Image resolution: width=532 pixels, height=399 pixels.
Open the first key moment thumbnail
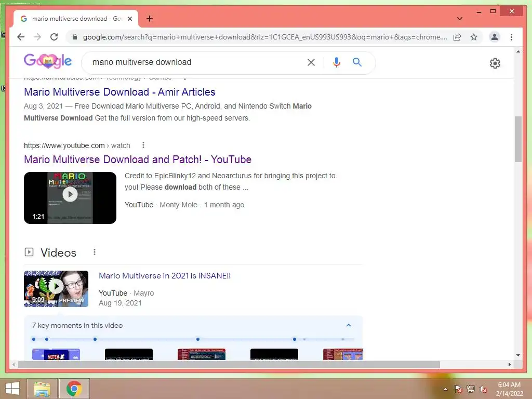pos(56,354)
